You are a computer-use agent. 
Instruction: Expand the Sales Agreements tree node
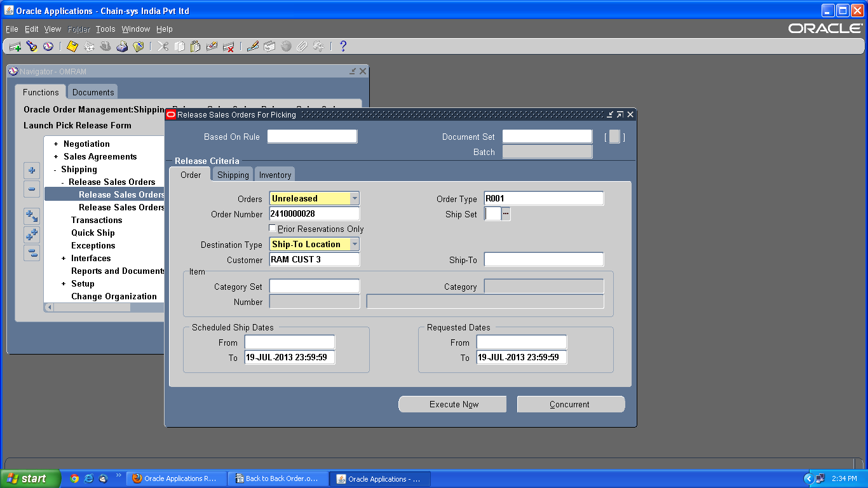pyautogui.click(x=56, y=157)
